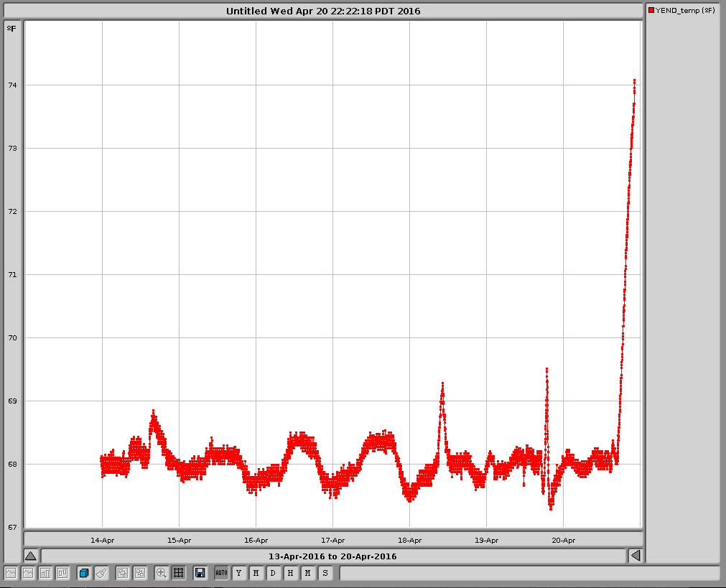Click the 17-Apr x-axis label
Screen dimensions: 726x588
pos(333,541)
